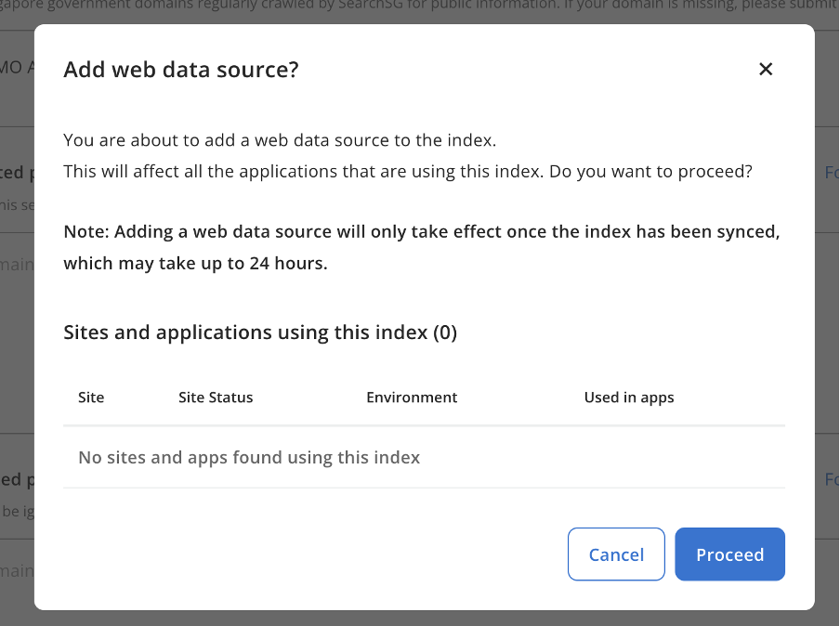Click the warning about affected applications
The image size is (840, 626).
tap(407, 171)
